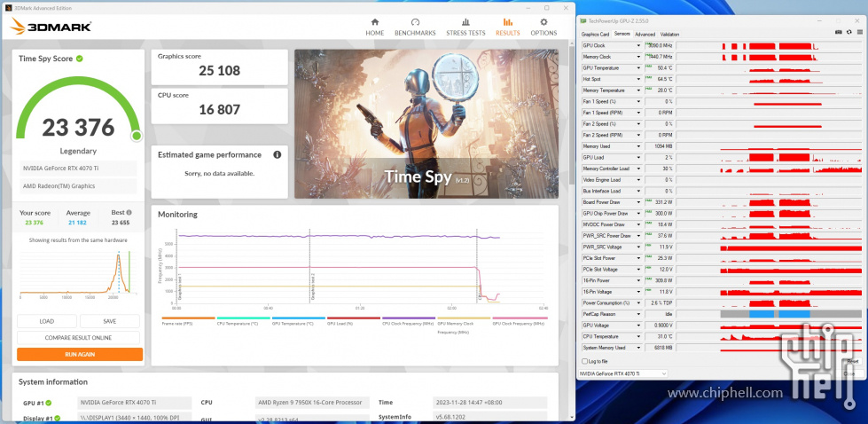This screenshot has height=424, width=868.
Task: Open the Hot Spot sensor dropdown
Action: click(638, 79)
